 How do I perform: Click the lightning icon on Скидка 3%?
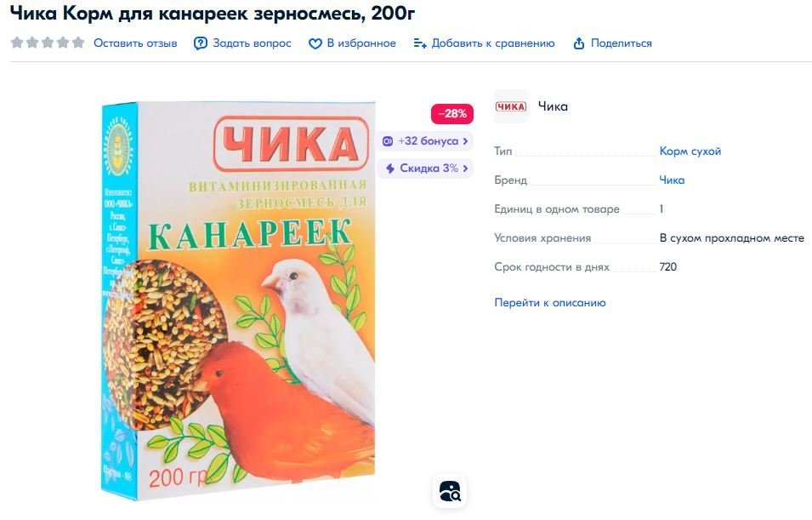390,168
